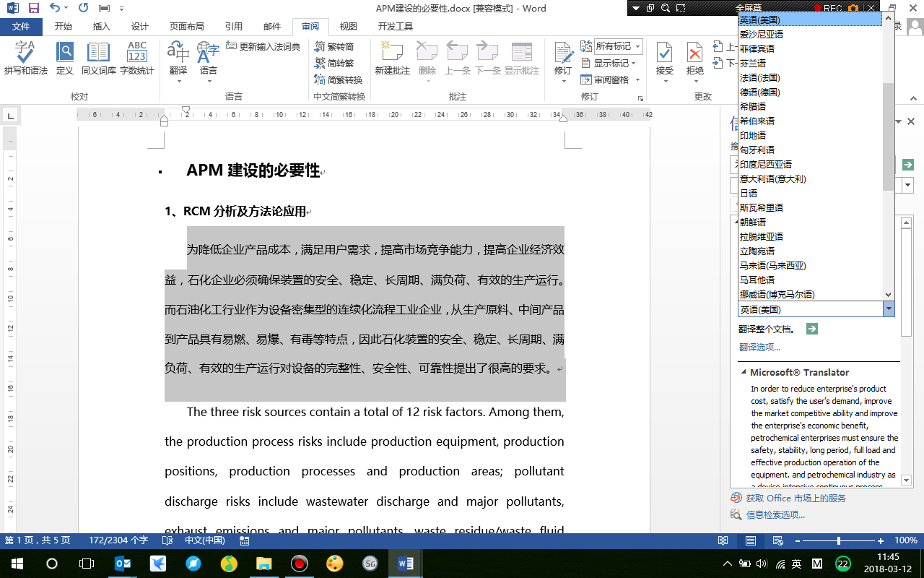Open the 语言 language menu
The width and height of the screenshot is (924, 578).
[209, 61]
